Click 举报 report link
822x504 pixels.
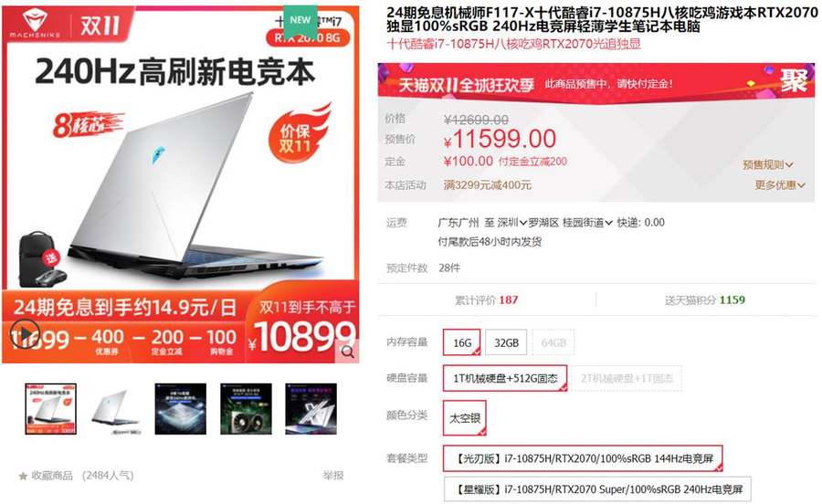(332, 475)
